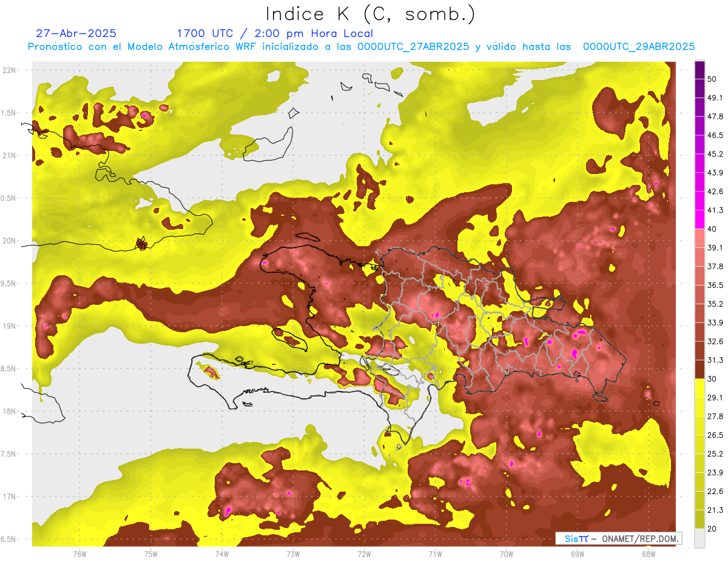The height and width of the screenshot is (562, 728).
Task: Click the "75W" longitude label
Action: point(150,554)
